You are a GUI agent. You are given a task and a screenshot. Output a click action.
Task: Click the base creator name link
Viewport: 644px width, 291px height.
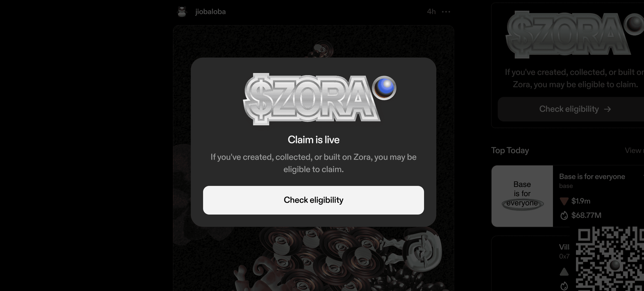pos(566,186)
